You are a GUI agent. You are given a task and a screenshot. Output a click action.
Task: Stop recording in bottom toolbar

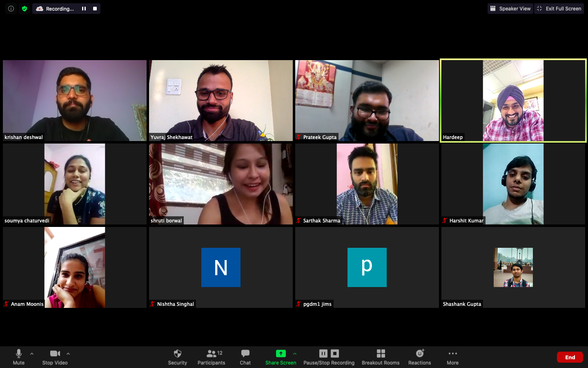pyautogui.click(x=335, y=353)
